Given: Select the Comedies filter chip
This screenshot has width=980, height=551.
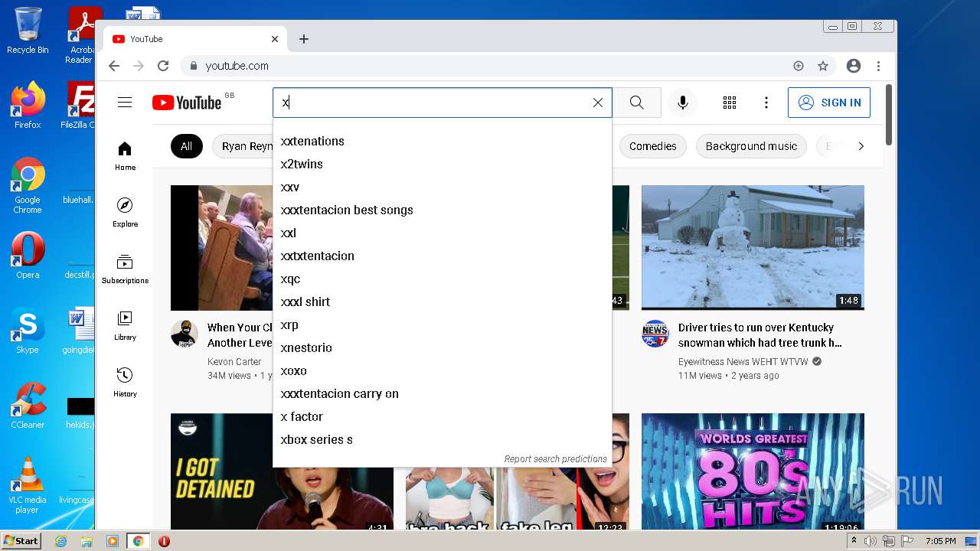Looking at the screenshot, I should (653, 146).
